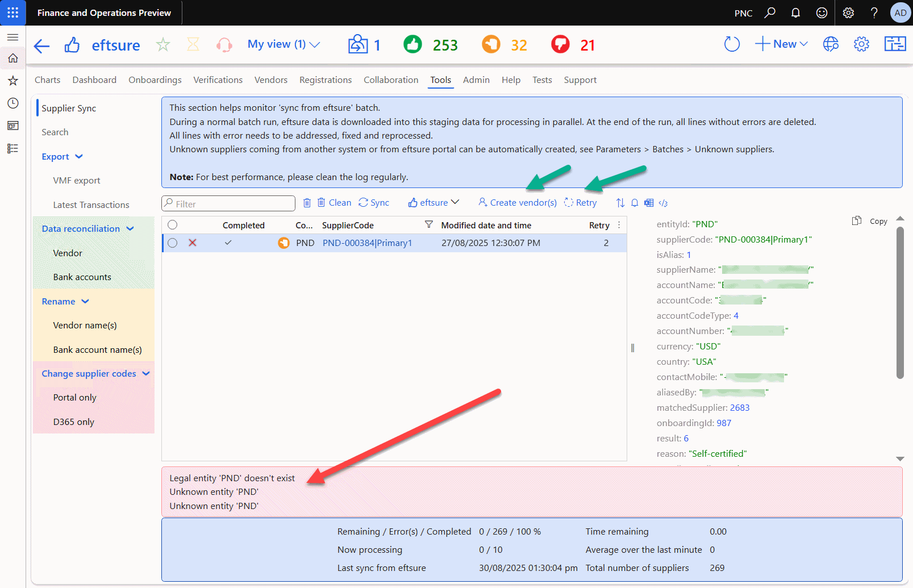Screen dimensions: 913x588
Task: Click green thumbs-up count 253
Action: pos(430,45)
